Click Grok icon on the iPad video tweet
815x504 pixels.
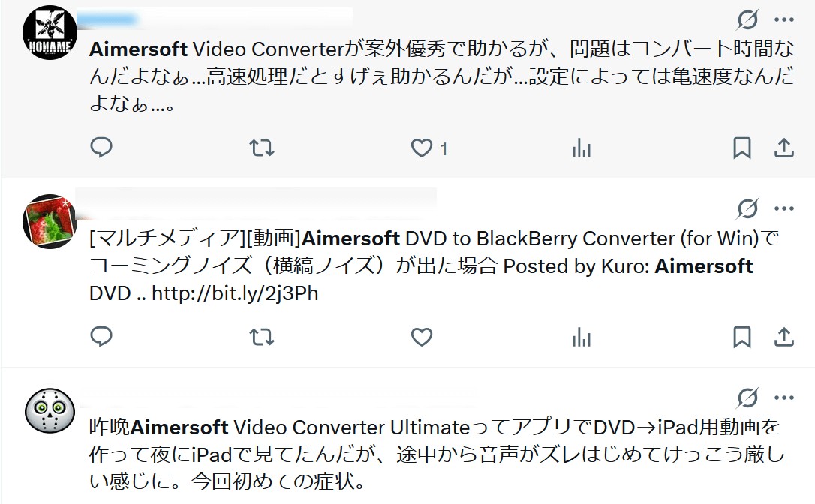tap(748, 398)
